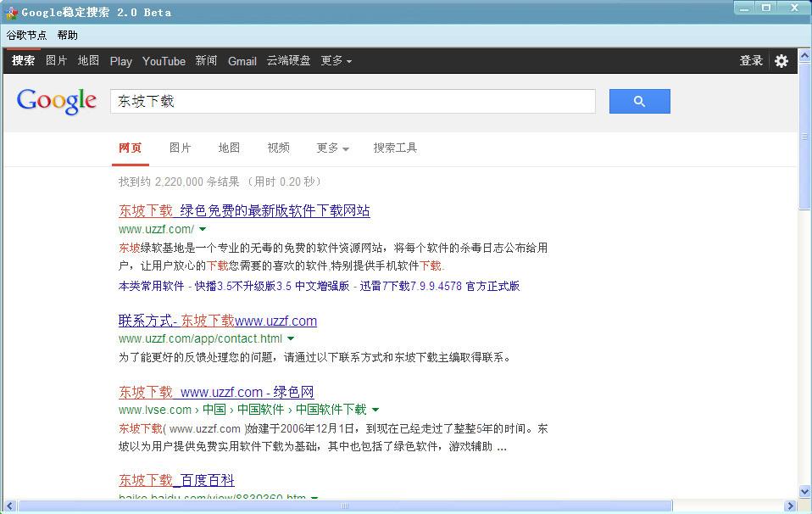Click the horizontal scrollbar left arrow
Image resolution: width=812 pixels, height=514 pixels.
click(9, 506)
